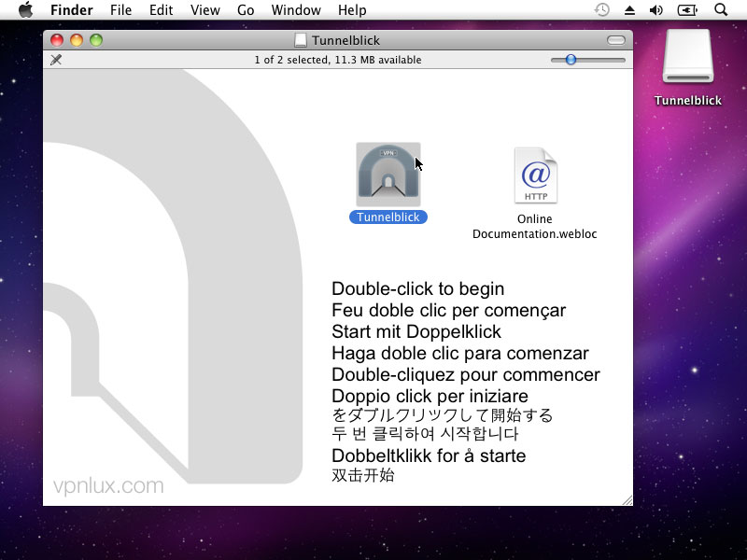Image resolution: width=747 pixels, height=560 pixels.
Task: Open the View menu
Action: coord(204,10)
